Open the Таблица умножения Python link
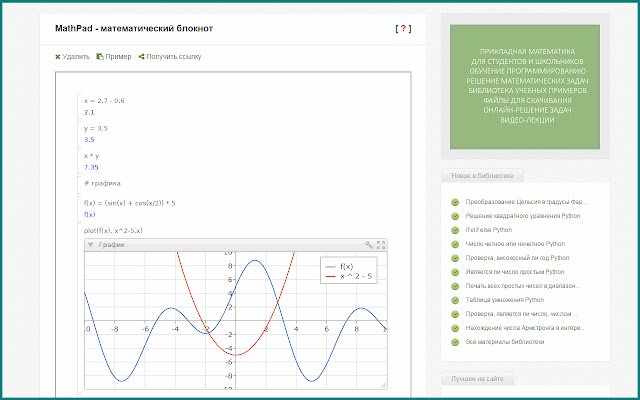640x400 pixels. tap(505, 300)
